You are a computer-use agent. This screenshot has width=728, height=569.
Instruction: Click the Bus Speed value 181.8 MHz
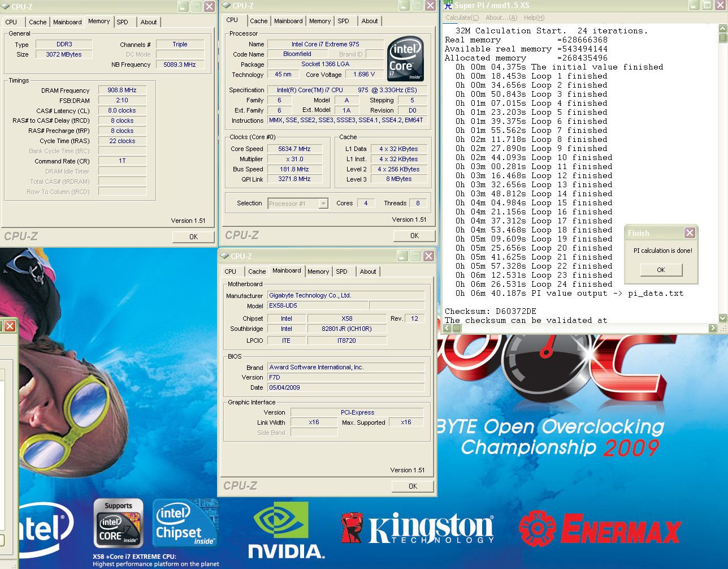[x=294, y=169]
